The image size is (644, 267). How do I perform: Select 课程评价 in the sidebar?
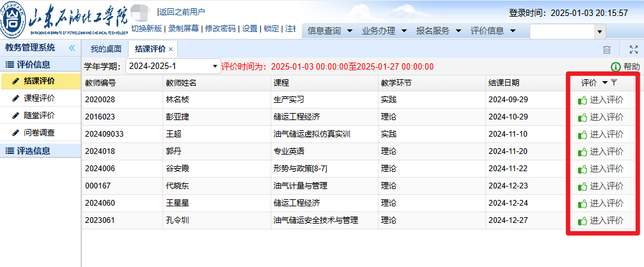[x=39, y=98]
